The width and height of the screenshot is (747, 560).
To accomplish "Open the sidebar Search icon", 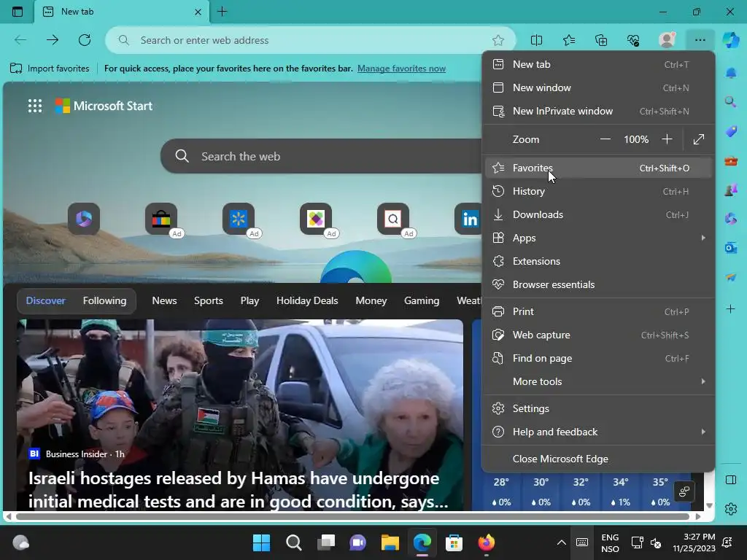I will click(x=731, y=101).
